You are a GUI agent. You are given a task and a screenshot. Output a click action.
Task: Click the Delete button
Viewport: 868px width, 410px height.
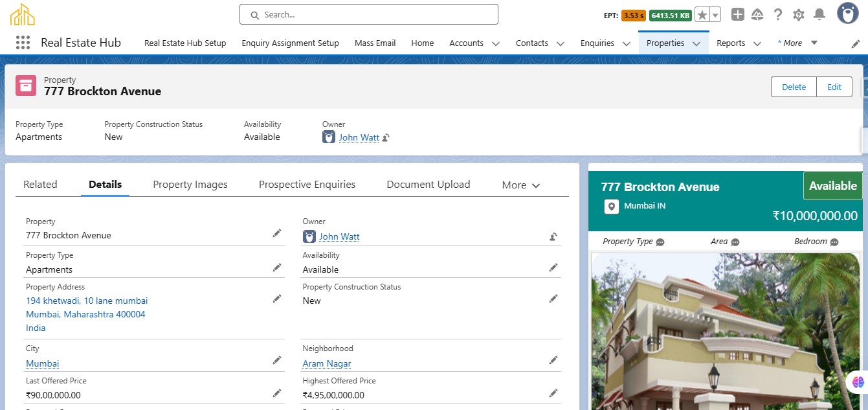point(794,87)
